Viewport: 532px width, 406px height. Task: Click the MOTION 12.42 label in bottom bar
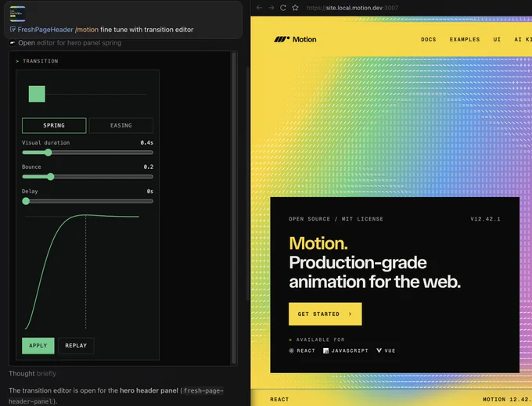tap(507, 400)
